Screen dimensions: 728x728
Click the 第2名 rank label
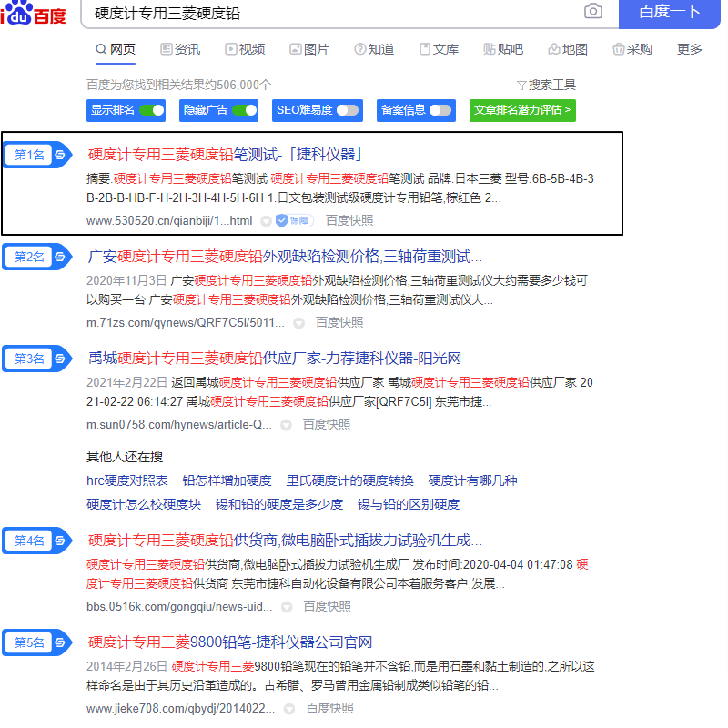tap(29, 257)
